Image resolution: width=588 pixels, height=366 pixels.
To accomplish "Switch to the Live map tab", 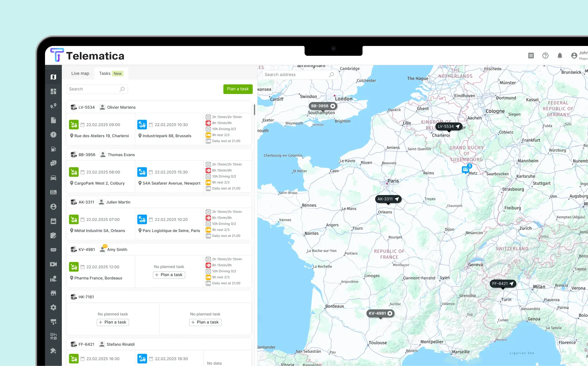I will tap(80, 73).
